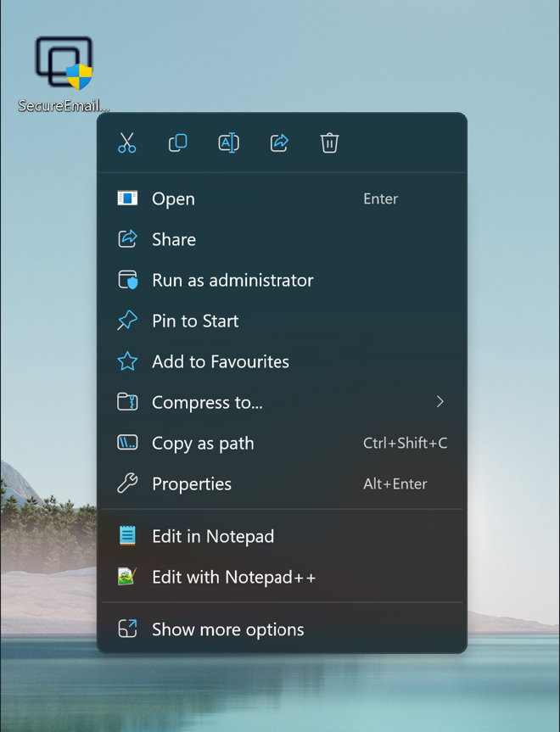Open Properties from context menu

[282, 483]
